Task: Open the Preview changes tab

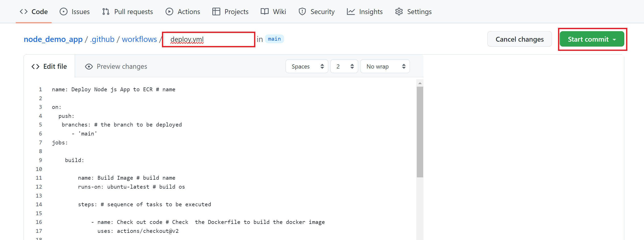Action: [116, 66]
